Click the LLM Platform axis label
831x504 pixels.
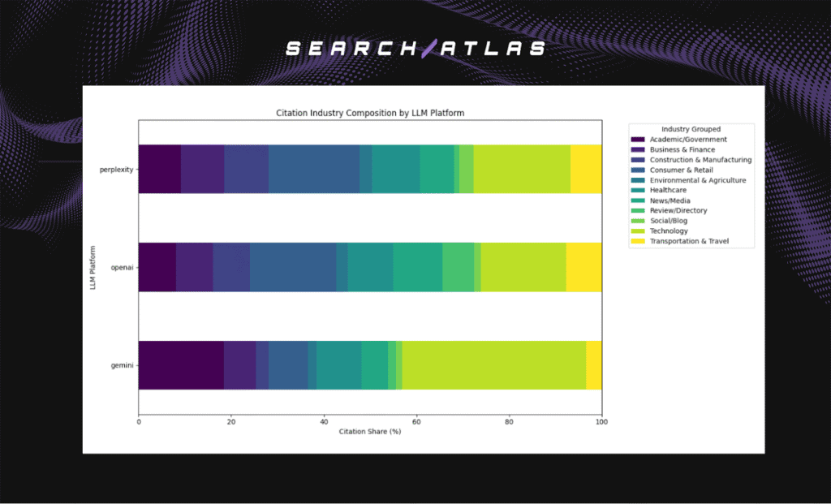tap(94, 268)
